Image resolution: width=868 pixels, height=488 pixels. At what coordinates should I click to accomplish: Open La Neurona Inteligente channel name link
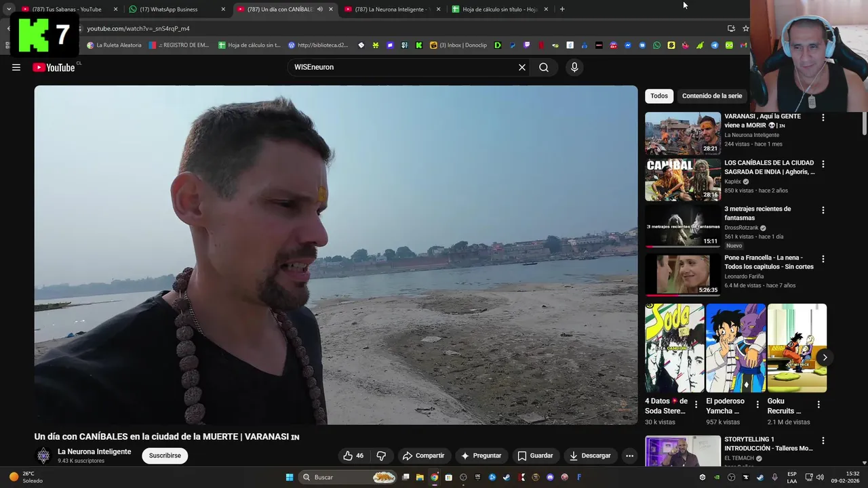coord(94,451)
